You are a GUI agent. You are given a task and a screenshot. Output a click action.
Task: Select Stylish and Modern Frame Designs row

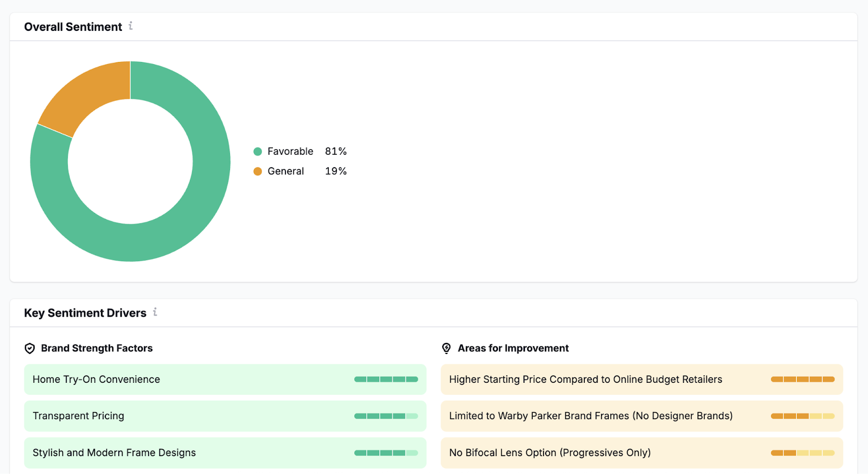pos(225,453)
